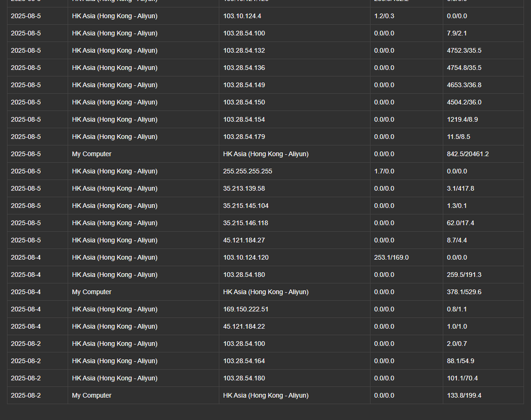Select IP address 169.150.222.51
Image resolution: width=531 pixels, height=420 pixels.
246,309
